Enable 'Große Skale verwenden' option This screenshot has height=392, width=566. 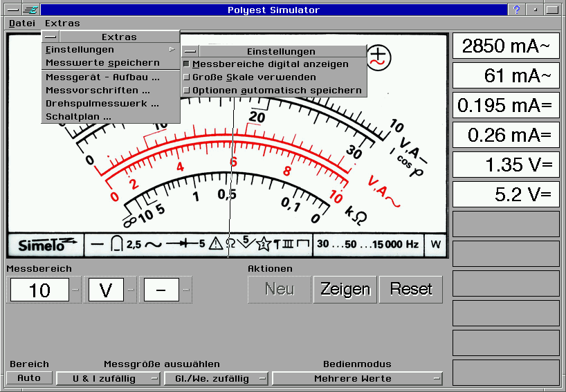point(186,77)
